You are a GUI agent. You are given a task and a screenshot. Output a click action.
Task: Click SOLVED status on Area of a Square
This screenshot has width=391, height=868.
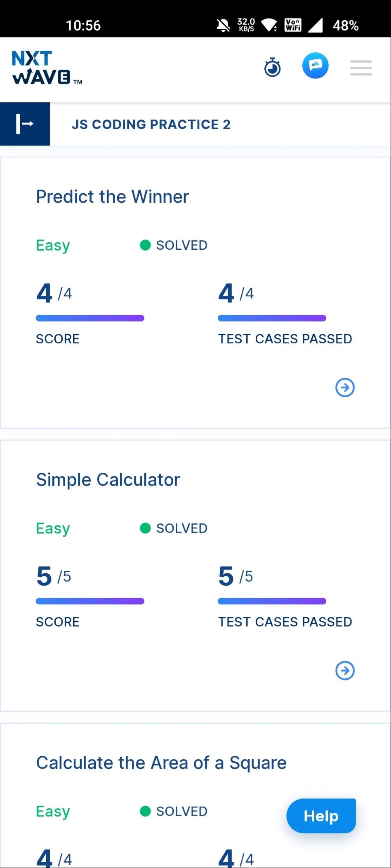coord(174,811)
